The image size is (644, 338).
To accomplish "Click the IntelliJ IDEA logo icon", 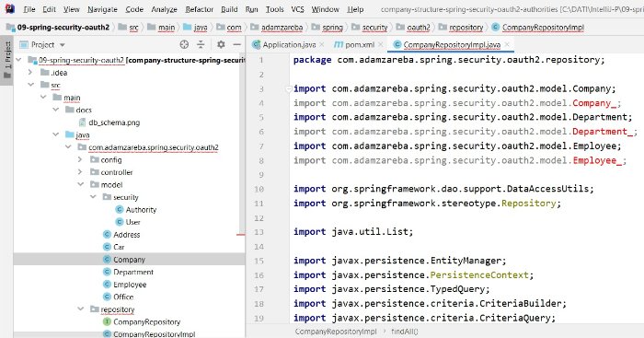I will [x=9, y=8].
